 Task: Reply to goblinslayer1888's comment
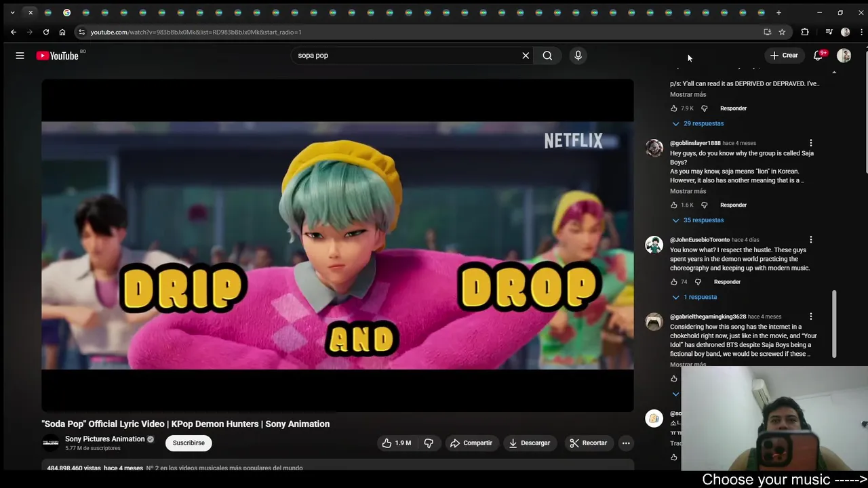733,205
